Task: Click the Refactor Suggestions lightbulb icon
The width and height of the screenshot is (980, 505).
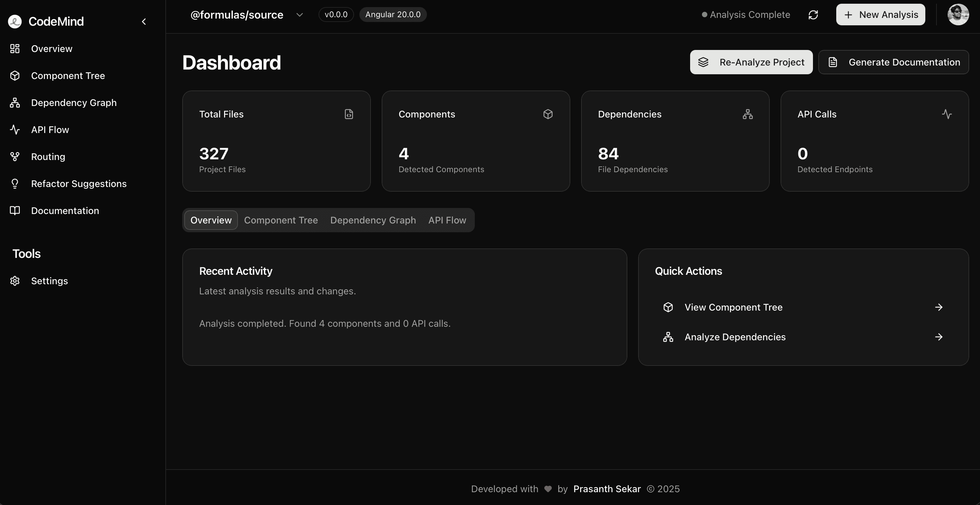Action: click(x=15, y=184)
